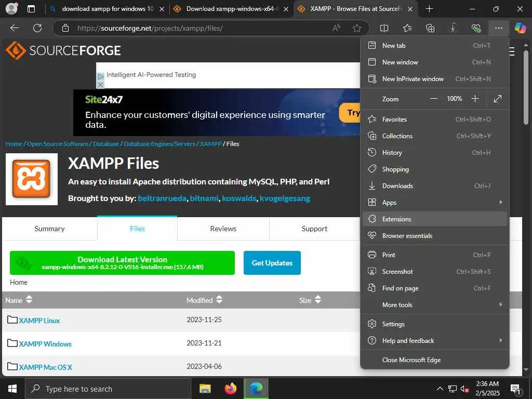This screenshot has width=532, height=399.
Task: Zoom out with the minus button
Action: coord(434,99)
